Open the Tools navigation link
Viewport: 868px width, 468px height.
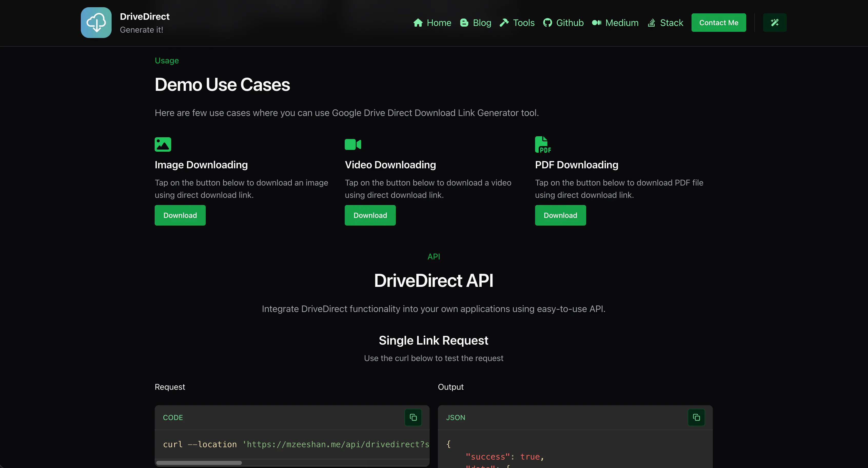[x=517, y=23]
